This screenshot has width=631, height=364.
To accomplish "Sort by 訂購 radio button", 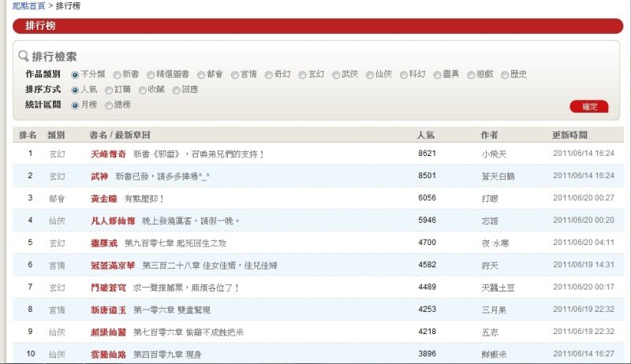I will click(109, 90).
